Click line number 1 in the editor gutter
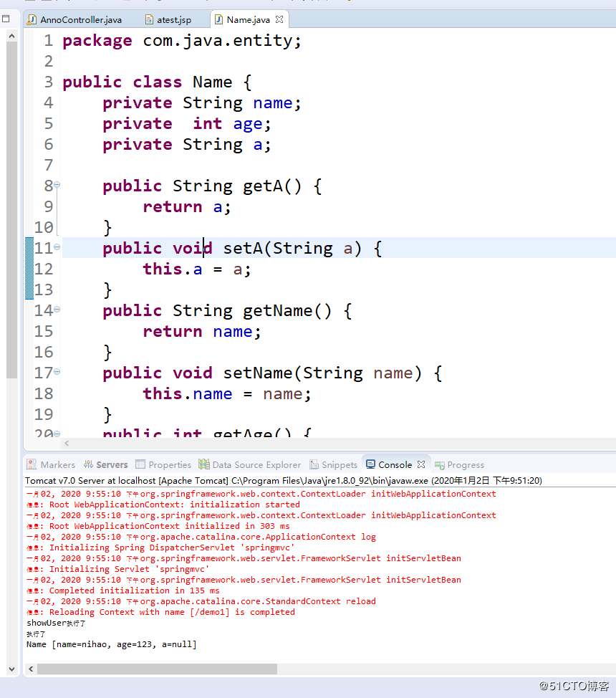Viewport: 616px width, 698px height. coord(48,41)
